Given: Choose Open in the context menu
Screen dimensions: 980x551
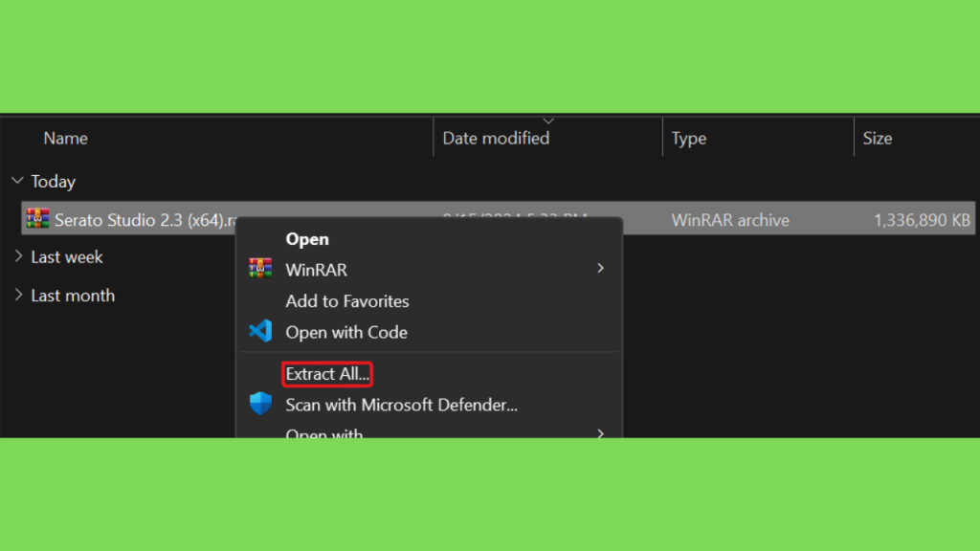Looking at the screenshot, I should point(307,239).
